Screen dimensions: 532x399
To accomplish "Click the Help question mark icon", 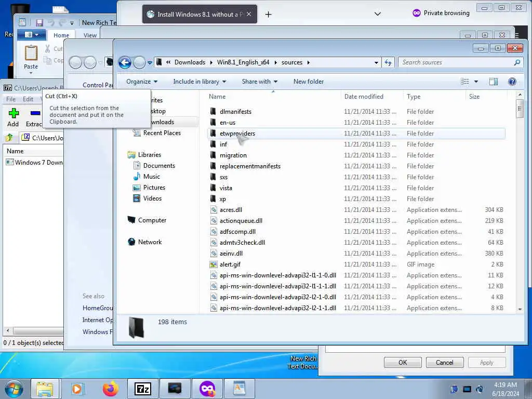I will pos(512,82).
